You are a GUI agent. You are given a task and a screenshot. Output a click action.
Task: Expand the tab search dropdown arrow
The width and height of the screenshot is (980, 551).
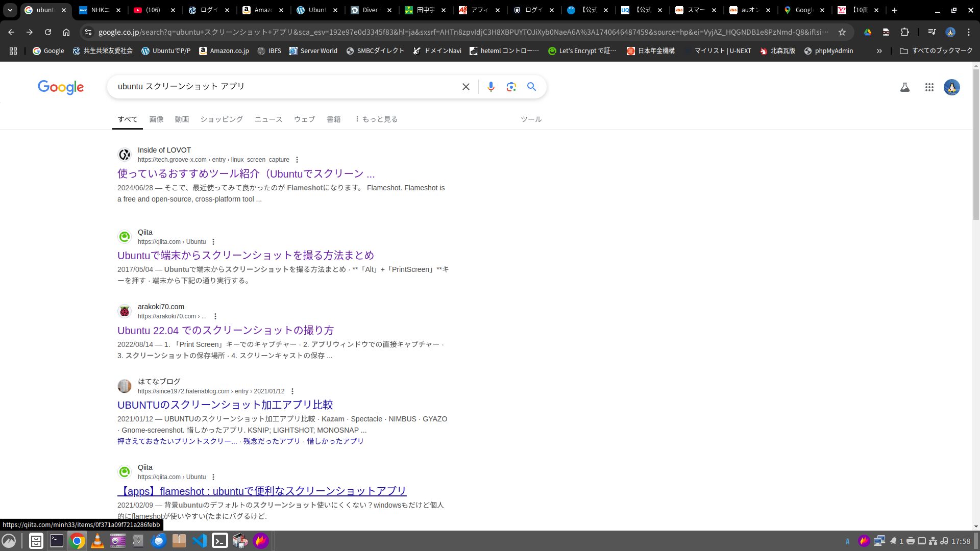click(x=10, y=10)
